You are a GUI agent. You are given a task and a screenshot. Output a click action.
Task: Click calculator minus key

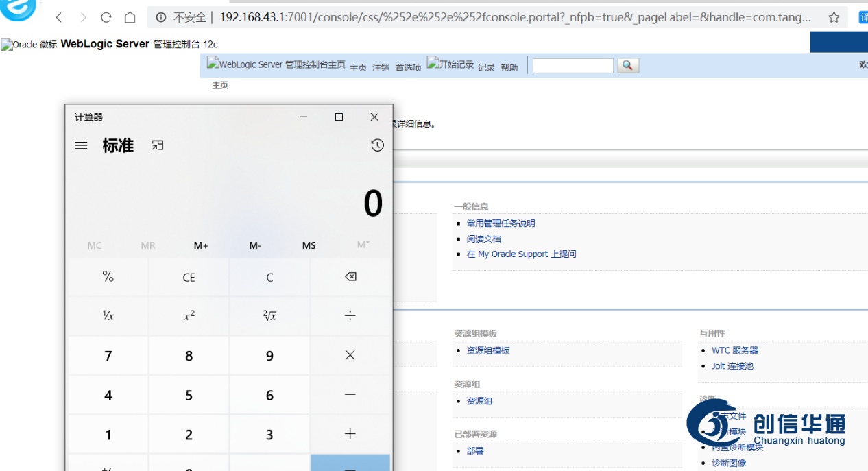coord(350,395)
